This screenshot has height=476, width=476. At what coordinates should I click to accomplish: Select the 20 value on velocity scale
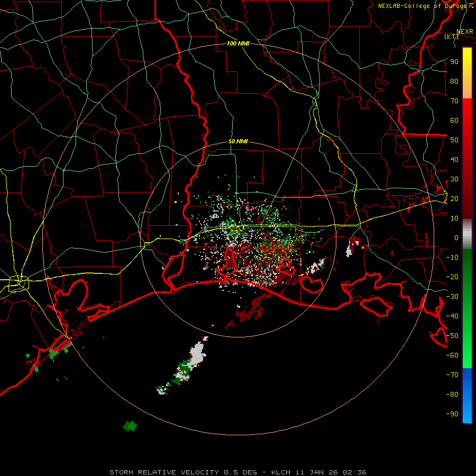point(454,198)
